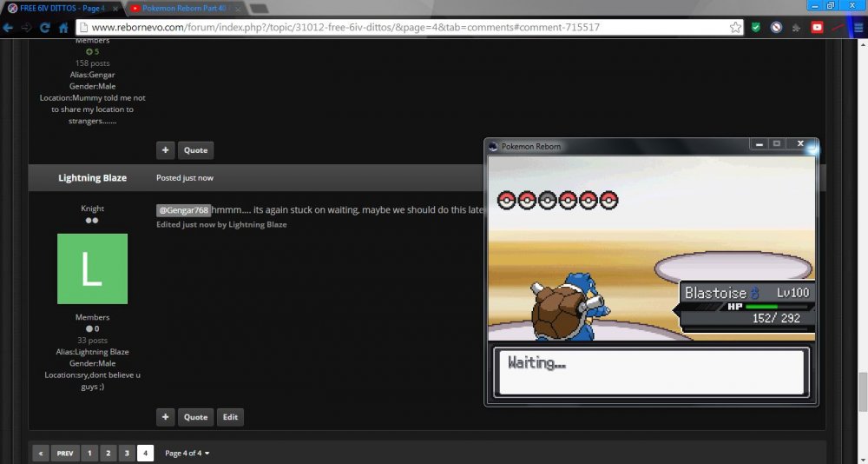Expand the Page 4 of 4 dropdown
This screenshot has height=464, width=868.
(187, 453)
